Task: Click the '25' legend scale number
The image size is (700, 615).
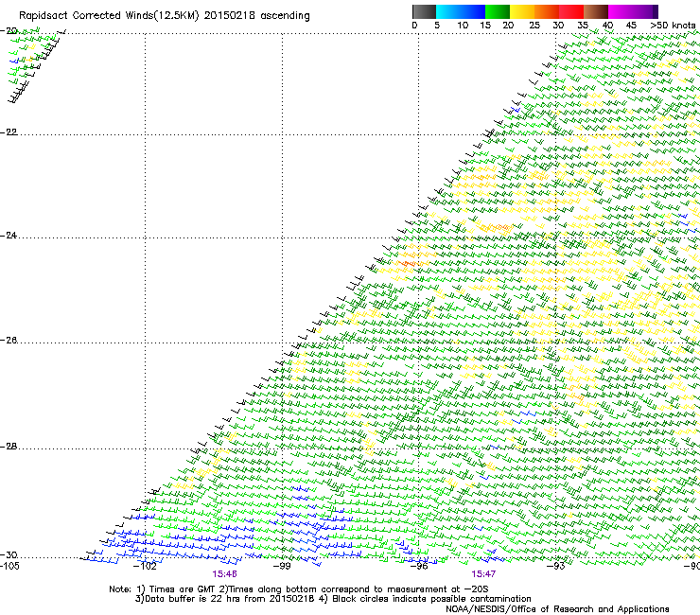Action: [534, 26]
